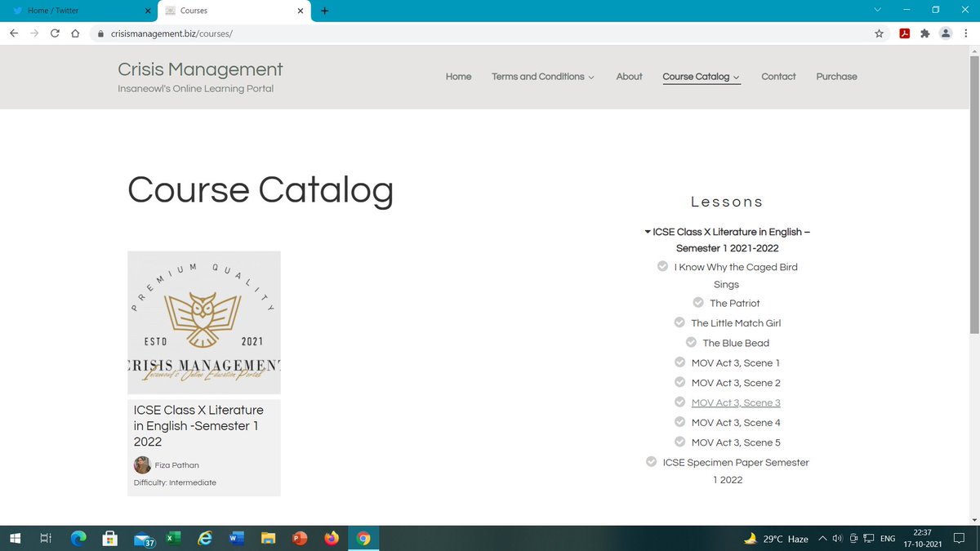The width and height of the screenshot is (980, 551).
Task: Open Firefox from the taskbar
Action: [x=332, y=539]
